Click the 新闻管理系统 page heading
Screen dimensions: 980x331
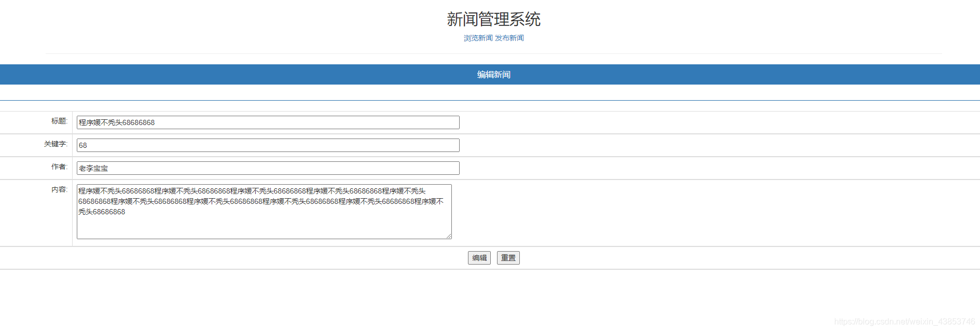click(x=493, y=19)
